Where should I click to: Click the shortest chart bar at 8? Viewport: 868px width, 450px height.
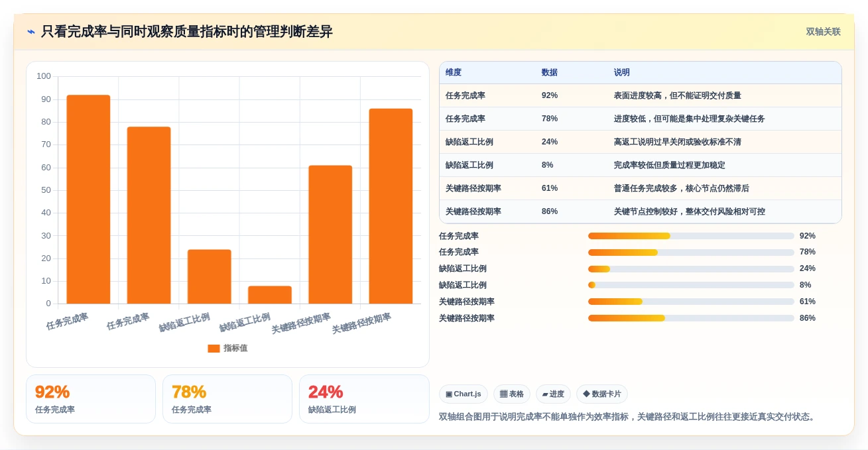pyautogui.click(x=270, y=295)
